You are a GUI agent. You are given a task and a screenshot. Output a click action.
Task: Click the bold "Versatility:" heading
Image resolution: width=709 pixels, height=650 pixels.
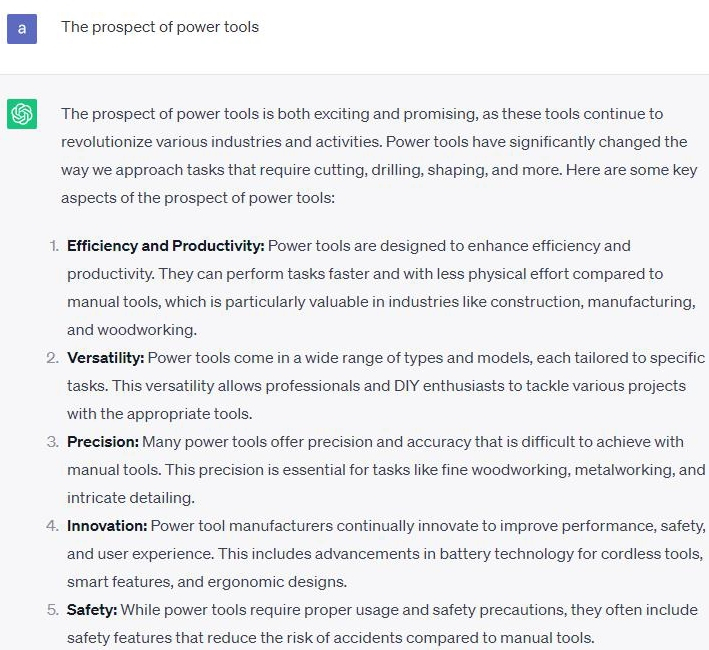tap(105, 358)
